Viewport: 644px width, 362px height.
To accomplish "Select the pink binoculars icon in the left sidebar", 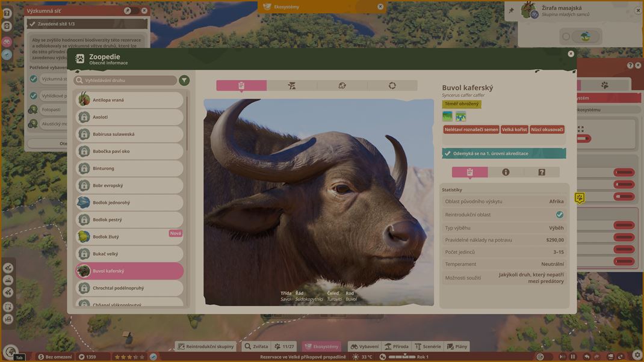I will tap(7, 42).
